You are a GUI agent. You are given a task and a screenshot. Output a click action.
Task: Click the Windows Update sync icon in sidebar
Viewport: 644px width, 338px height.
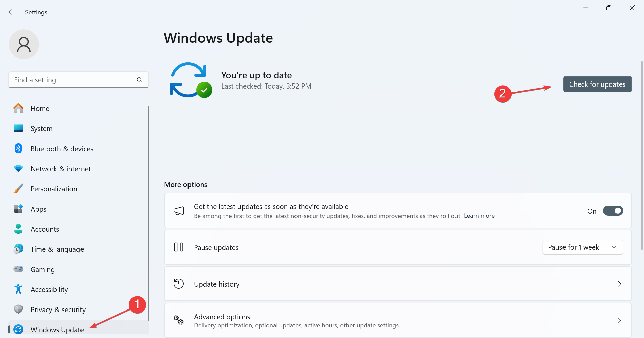pyautogui.click(x=18, y=329)
